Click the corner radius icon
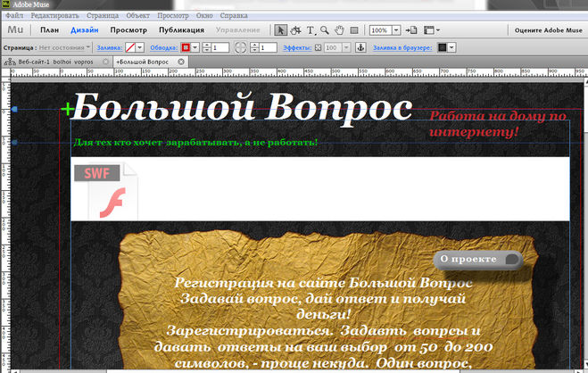The image size is (588, 373). 240,47
